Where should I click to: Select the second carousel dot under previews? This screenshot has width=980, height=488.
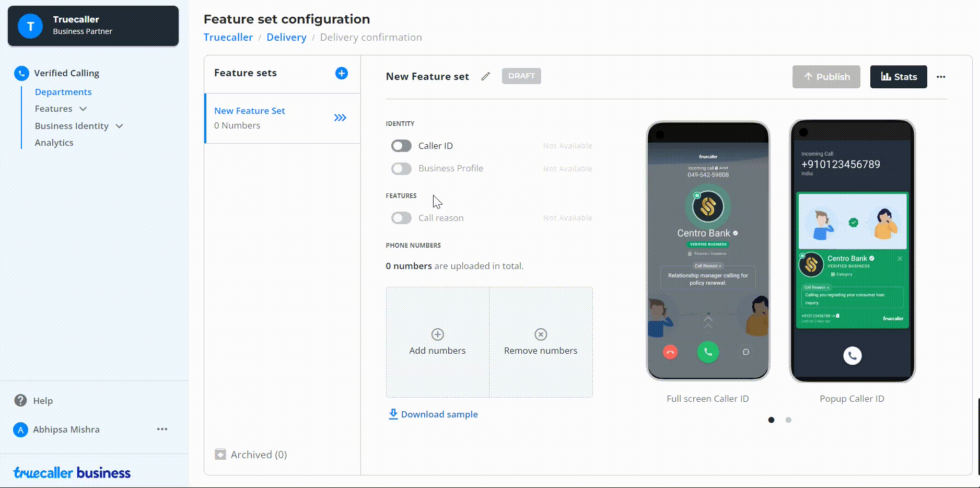click(788, 420)
